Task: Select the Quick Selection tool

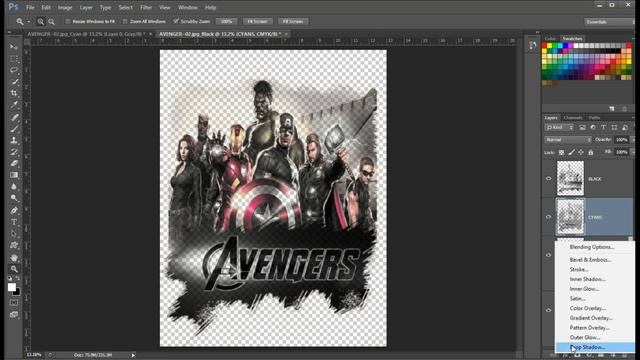Action: pos(14,82)
